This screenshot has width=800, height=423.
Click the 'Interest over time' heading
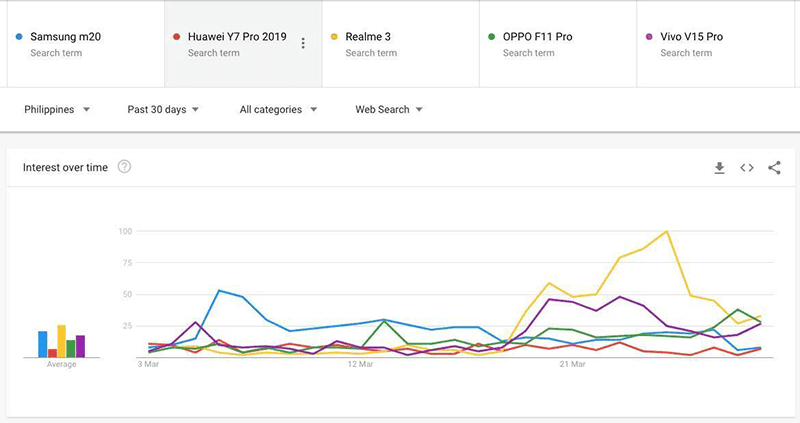(65, 167)
